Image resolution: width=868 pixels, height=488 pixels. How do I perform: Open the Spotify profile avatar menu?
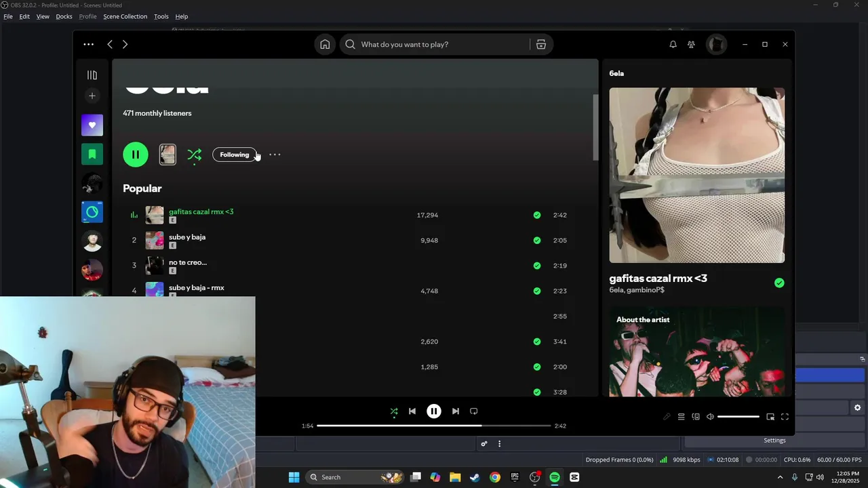[x=716, y=44]
